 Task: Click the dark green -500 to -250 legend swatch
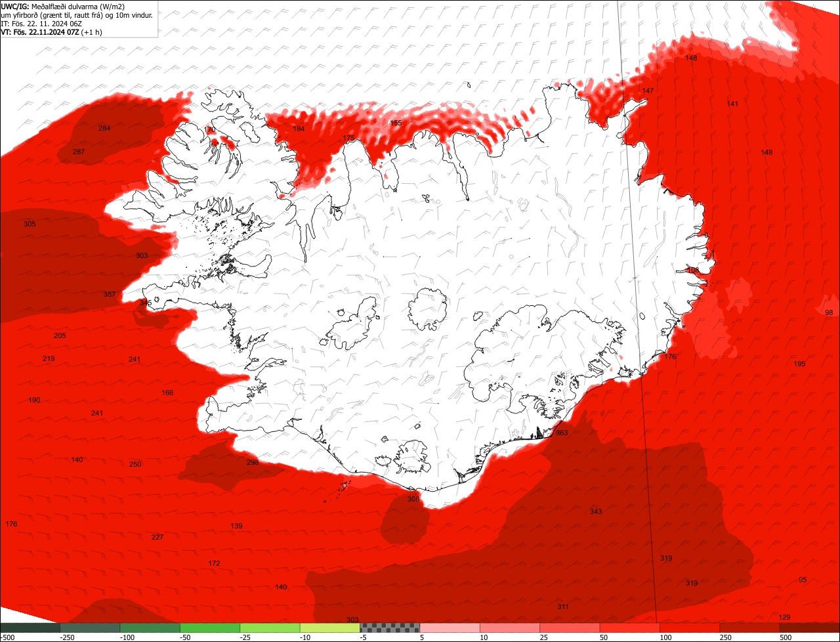tap(30, 628)
